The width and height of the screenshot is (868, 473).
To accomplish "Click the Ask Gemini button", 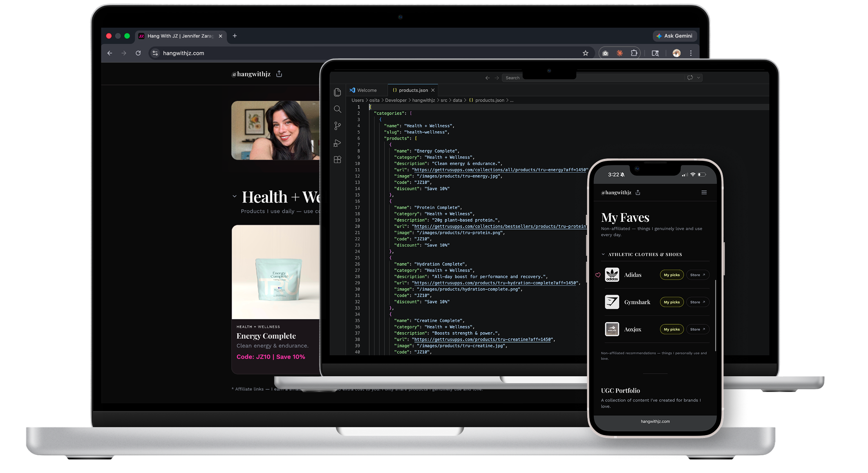I will click(674, 36).
